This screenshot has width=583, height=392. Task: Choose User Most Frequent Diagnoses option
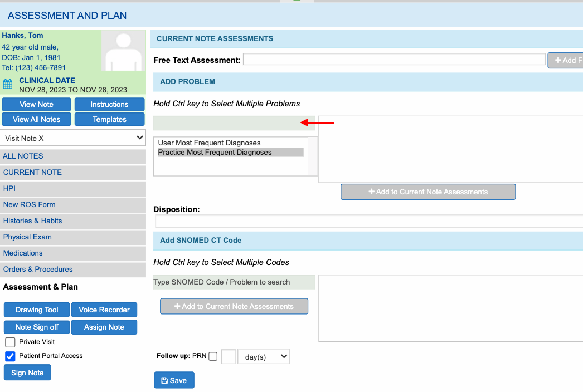click(209, 143)
